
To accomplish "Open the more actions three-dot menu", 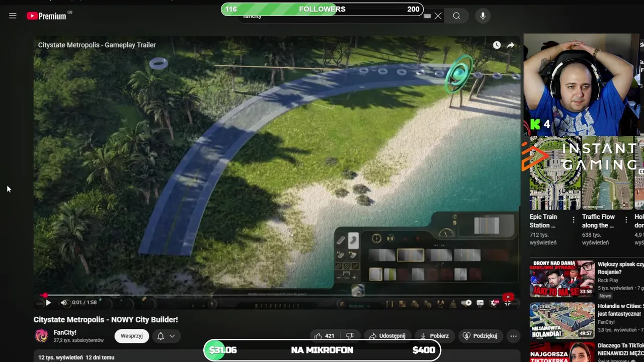I will (513, 336).
